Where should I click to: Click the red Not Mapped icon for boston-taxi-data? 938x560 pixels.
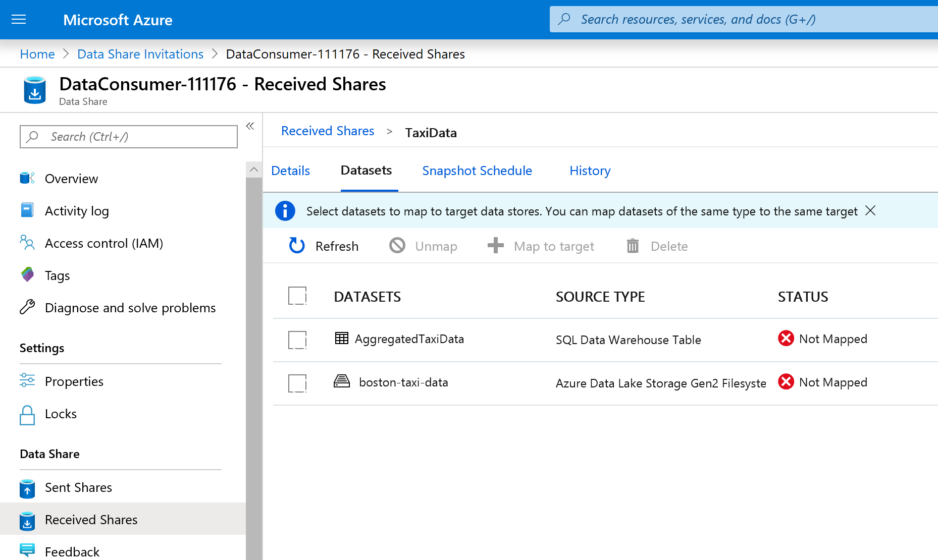pyautogui.click(x=786, y=382)
